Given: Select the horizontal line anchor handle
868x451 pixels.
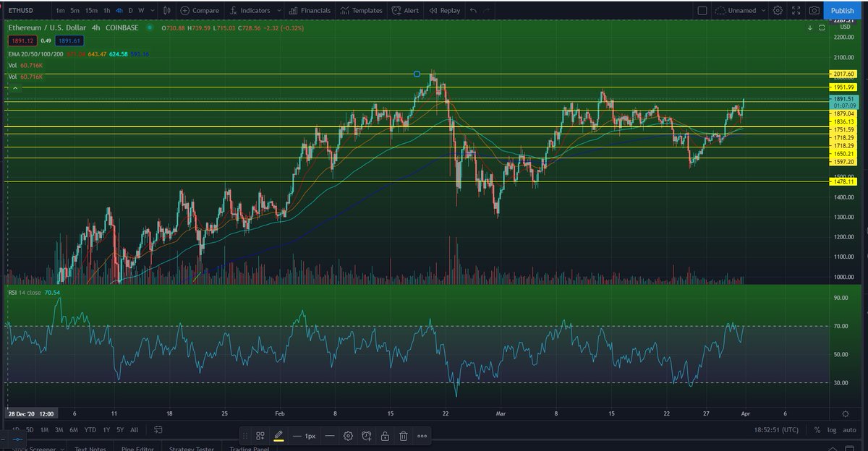Looking at the screenshot, I should (417, 74).
